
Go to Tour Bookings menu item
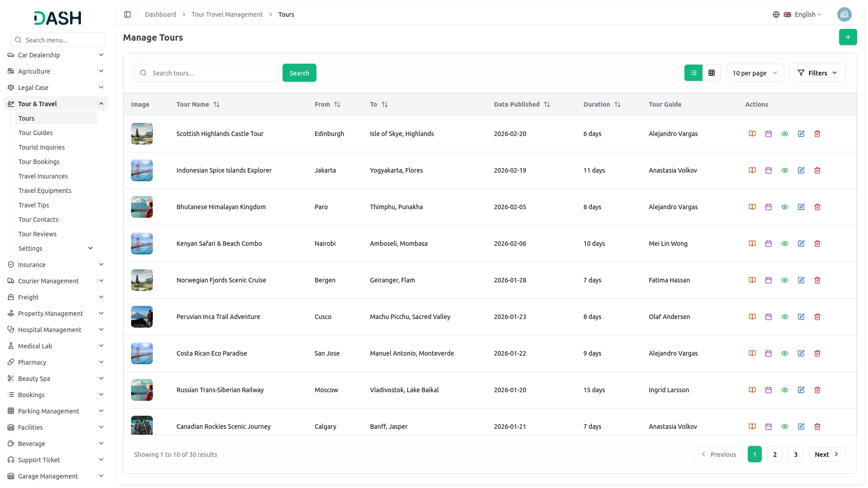pyautogui.click(x=39, y=162)
